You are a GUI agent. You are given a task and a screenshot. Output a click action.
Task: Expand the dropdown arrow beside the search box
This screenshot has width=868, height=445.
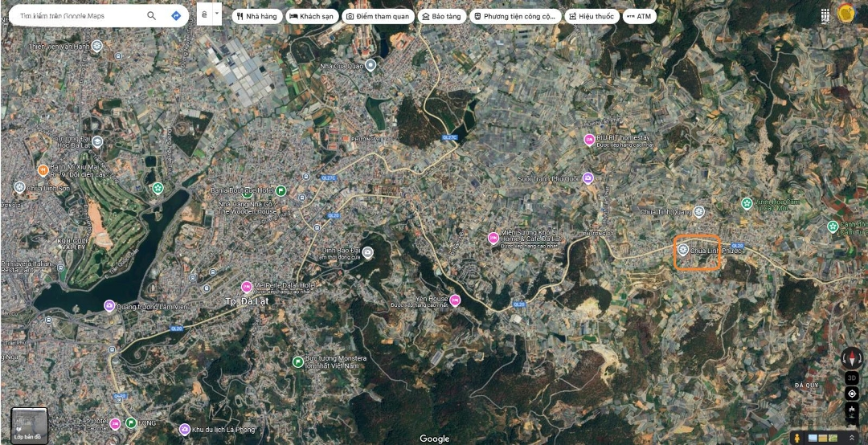(x=216, y=14)
